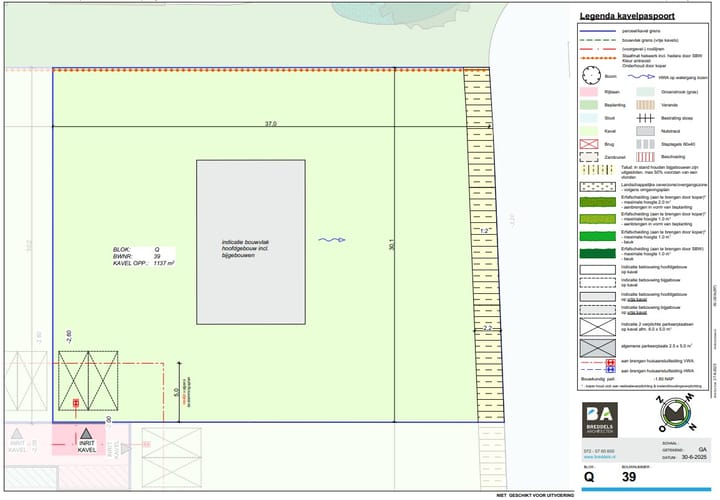Click the dashed bijgebouw op kavel symbol
Screen dimensions: 720x500
(x=597, y=283)
